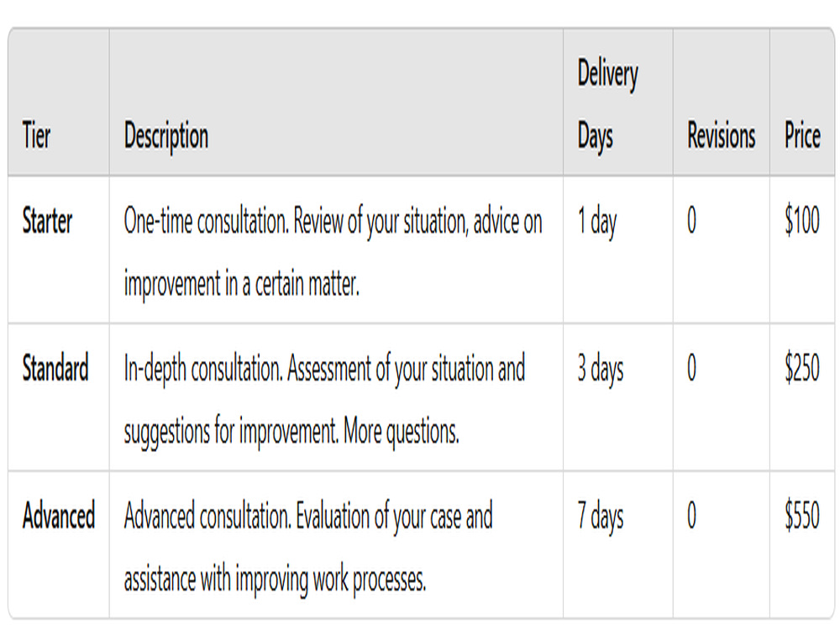
Task: Click the Description column header
Action: tap(166, 137)
